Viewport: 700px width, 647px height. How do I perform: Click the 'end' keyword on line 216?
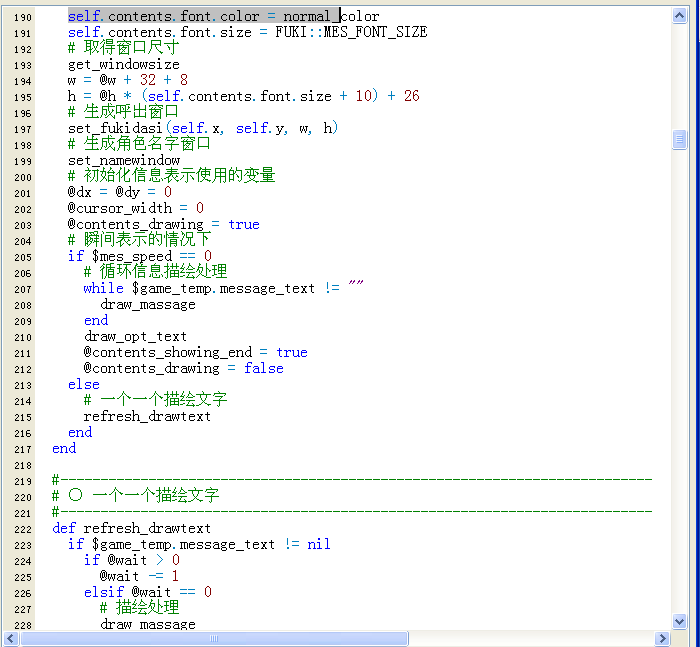tap(80, 432)
